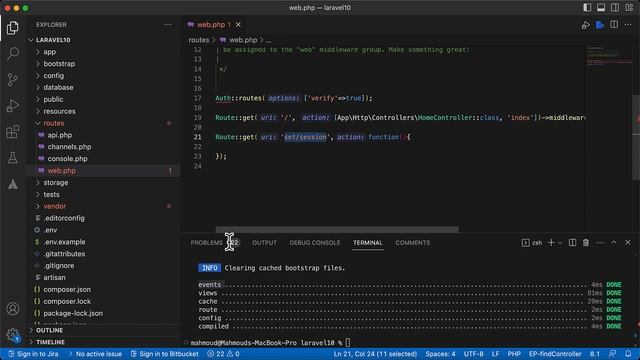Maximize the panel with the up chevron
The height and width of the screenshot is (360, 640).
(613, 243)
